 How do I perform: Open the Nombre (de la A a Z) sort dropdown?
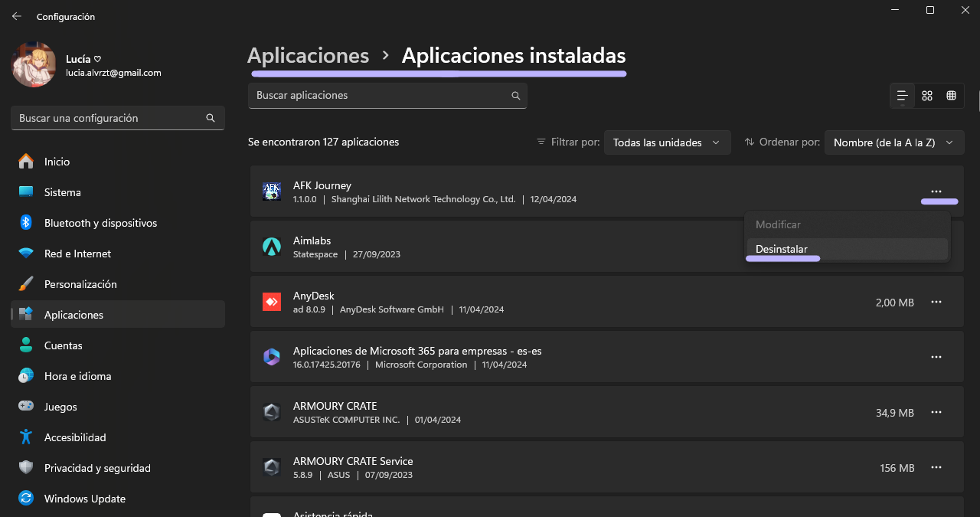893,142
